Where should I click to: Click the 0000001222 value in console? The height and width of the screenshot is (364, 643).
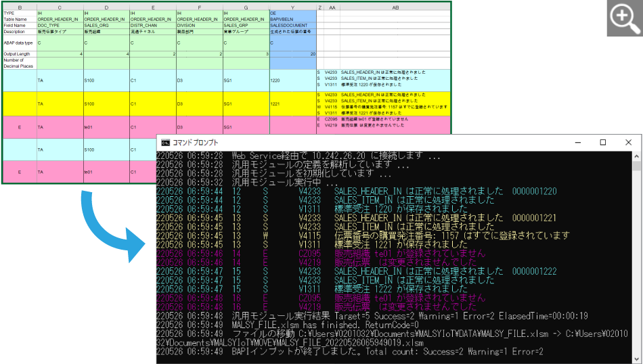coord(534,271)
